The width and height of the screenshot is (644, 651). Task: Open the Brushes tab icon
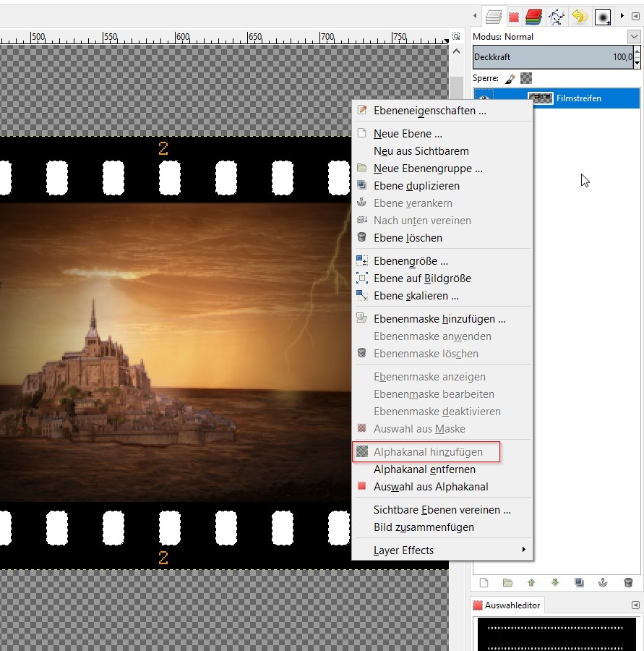(x=602, y=16)
